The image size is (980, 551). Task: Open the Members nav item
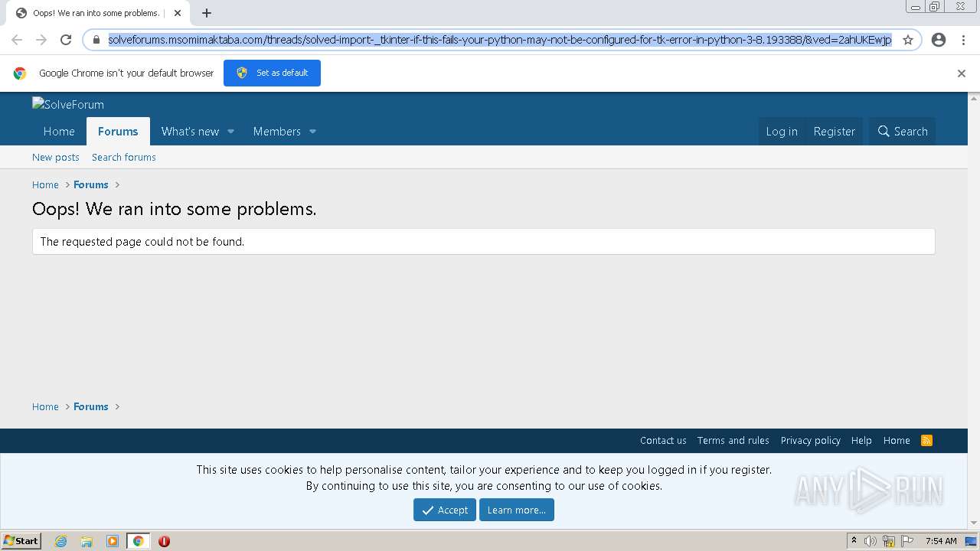276,132
